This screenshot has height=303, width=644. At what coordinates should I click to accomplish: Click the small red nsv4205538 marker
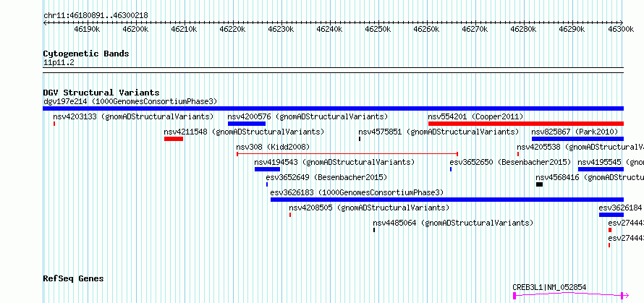518,154
